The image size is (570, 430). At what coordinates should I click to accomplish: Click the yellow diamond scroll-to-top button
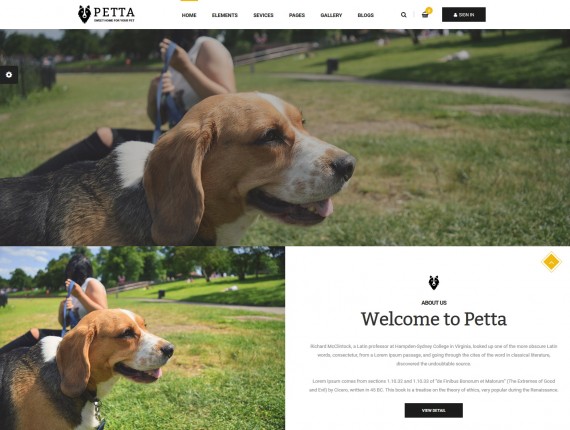click(x=551, y=262)
